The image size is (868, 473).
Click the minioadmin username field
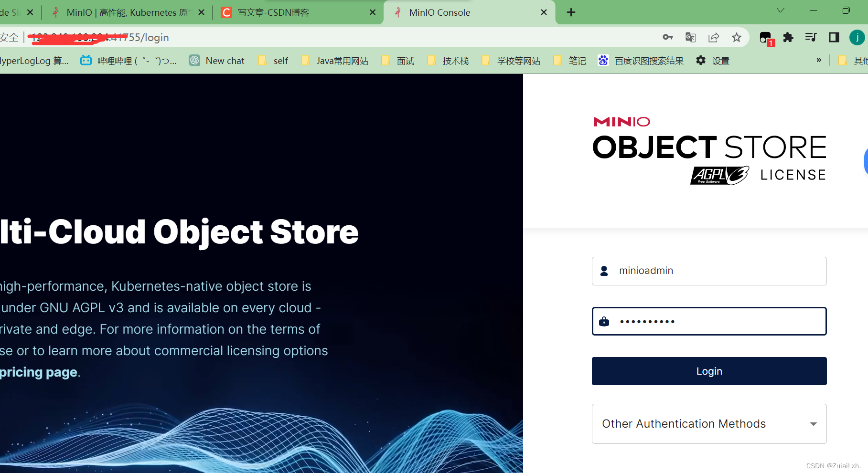tap(709, 271)
